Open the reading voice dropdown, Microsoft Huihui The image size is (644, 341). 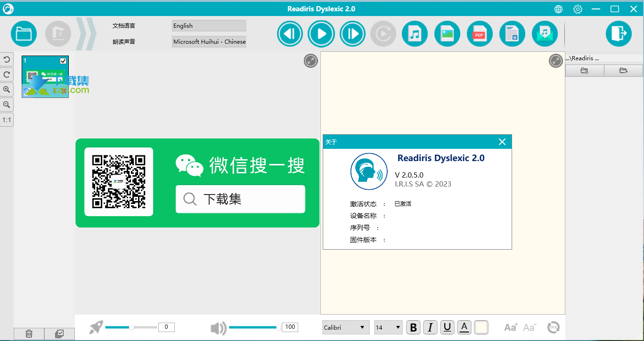coord(209,41)
